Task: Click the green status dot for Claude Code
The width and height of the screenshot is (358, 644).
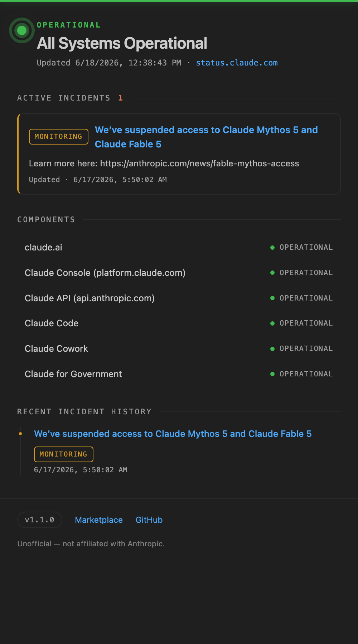Action: 272,323
